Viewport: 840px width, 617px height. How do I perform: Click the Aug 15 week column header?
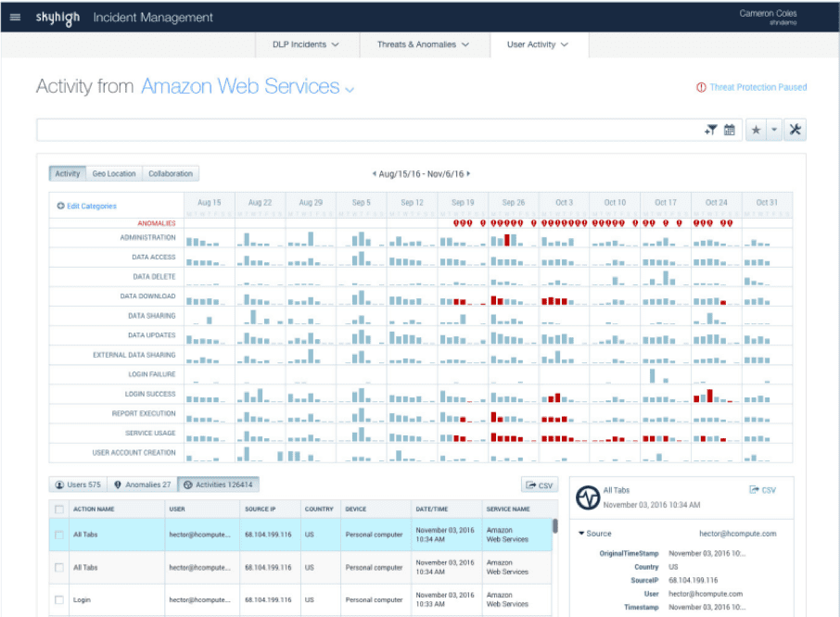click(x=209, y=202)
